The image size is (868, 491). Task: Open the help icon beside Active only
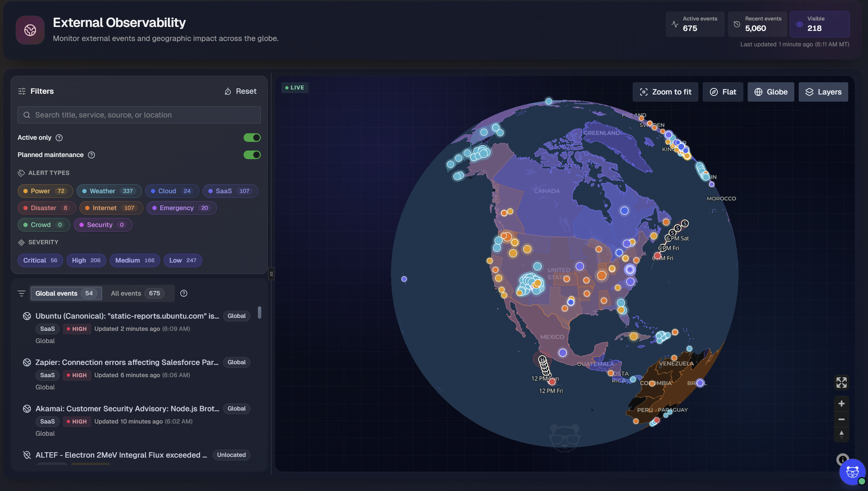[x=59, y=138]
